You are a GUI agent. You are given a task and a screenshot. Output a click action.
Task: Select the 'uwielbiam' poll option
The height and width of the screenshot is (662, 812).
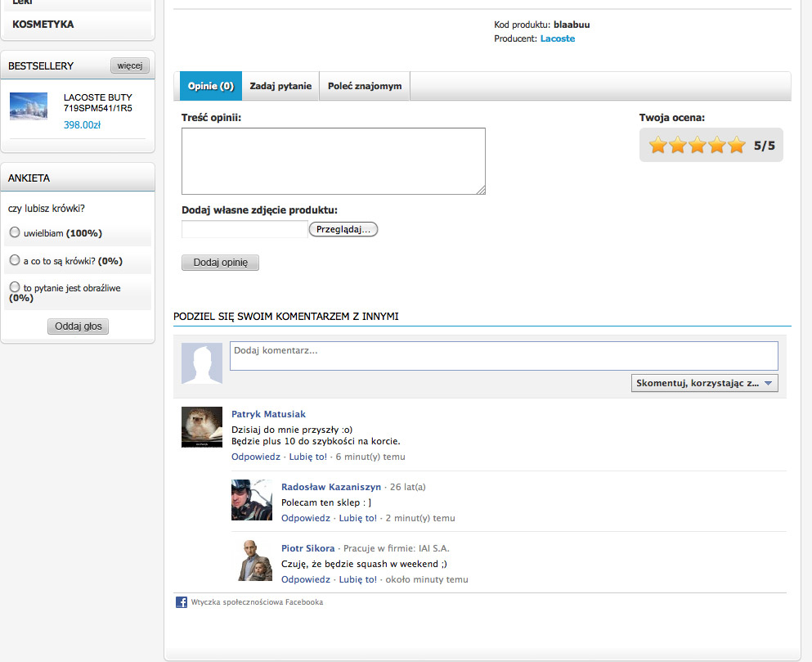[14, 232]
